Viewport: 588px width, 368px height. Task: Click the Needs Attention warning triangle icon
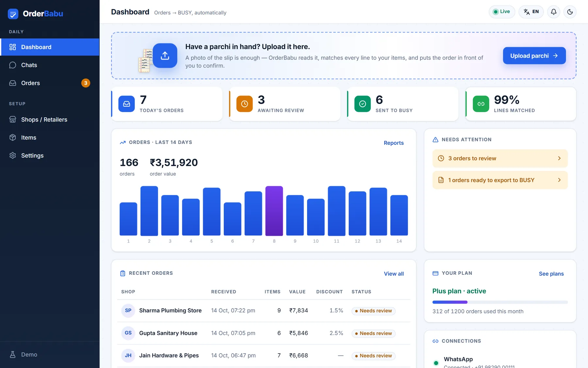[x=435, y=140]
